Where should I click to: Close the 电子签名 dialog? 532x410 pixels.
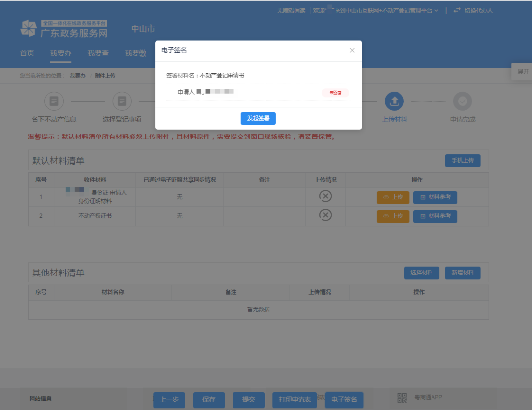[352, 50]
